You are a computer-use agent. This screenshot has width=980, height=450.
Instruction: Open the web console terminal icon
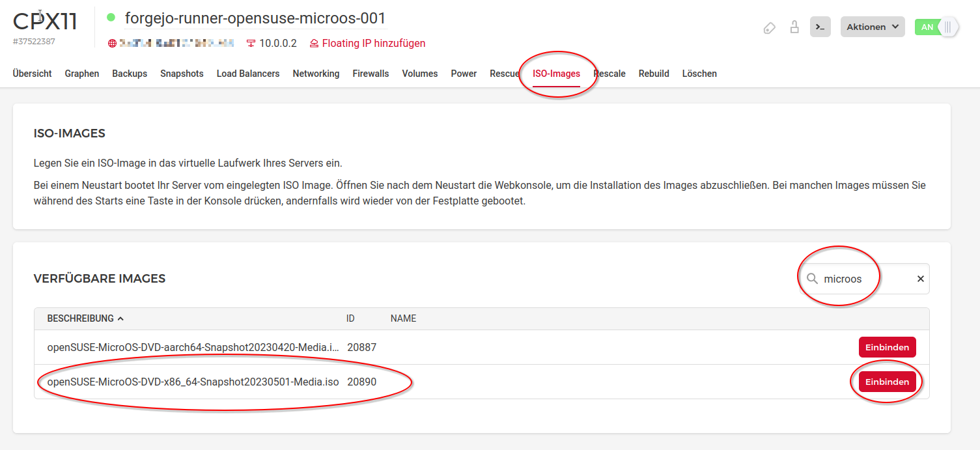click(820, 27)
